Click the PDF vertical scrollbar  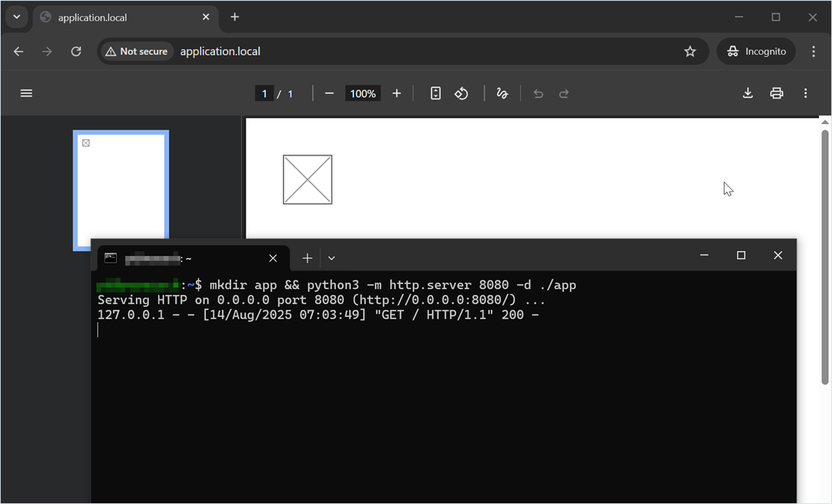[x=825, y=256]
